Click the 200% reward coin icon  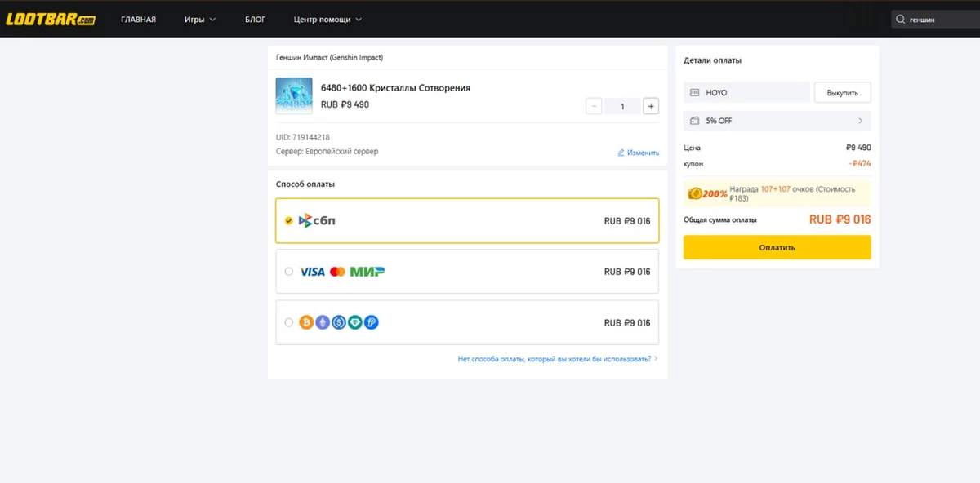(x=695, y=193)
